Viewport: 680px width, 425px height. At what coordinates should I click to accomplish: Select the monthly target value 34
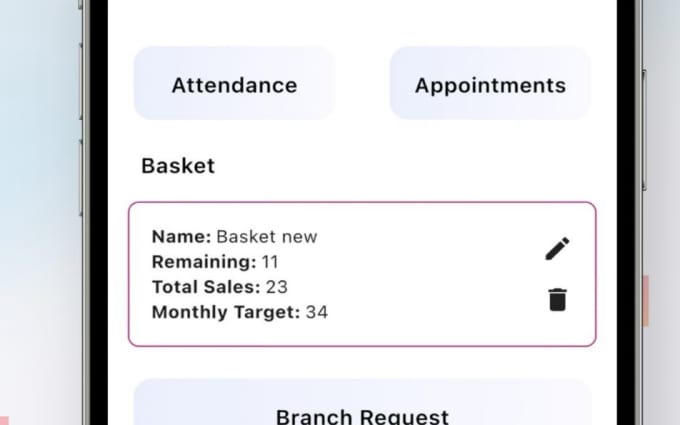[x=317, y=312]
